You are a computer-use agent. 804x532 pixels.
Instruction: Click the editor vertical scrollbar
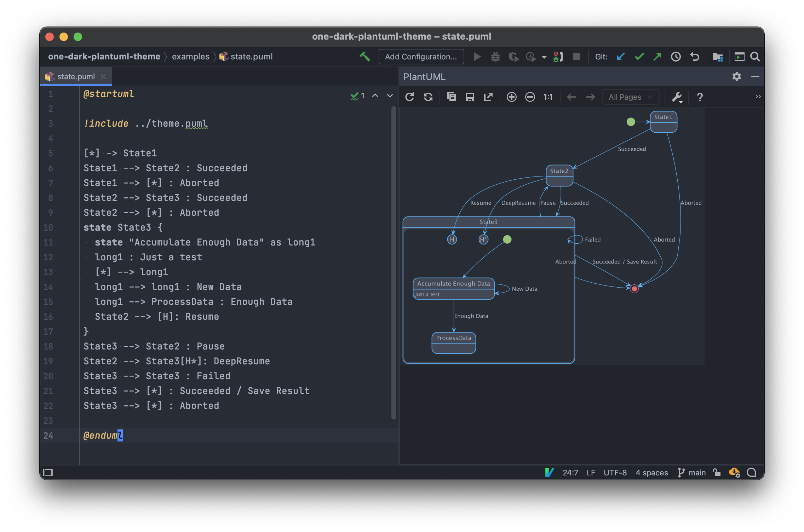pyautogui.click(x=394, y=262)
